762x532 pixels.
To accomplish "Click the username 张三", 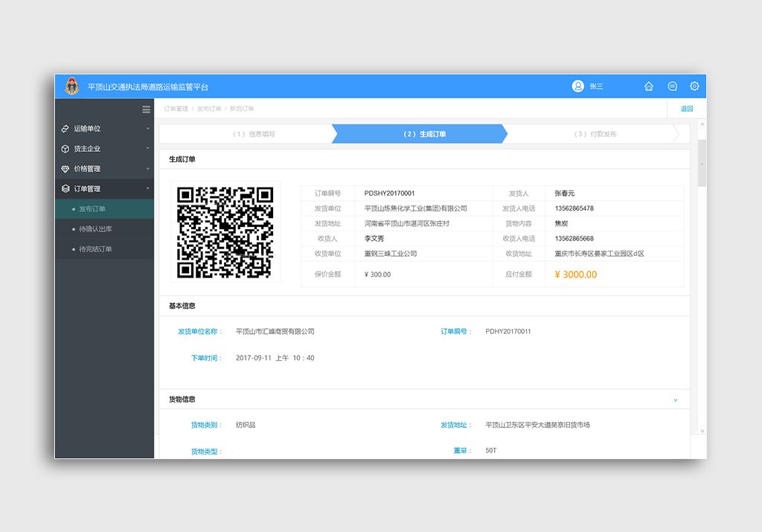I will coord(596,86).
